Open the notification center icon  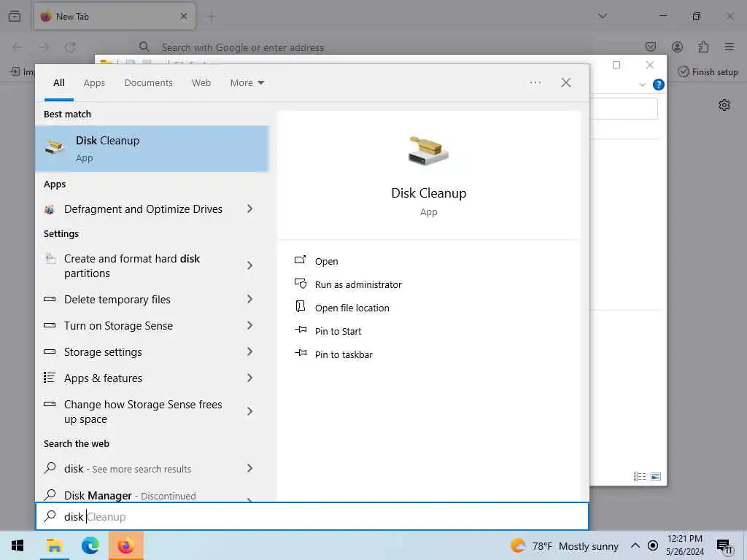724,547
